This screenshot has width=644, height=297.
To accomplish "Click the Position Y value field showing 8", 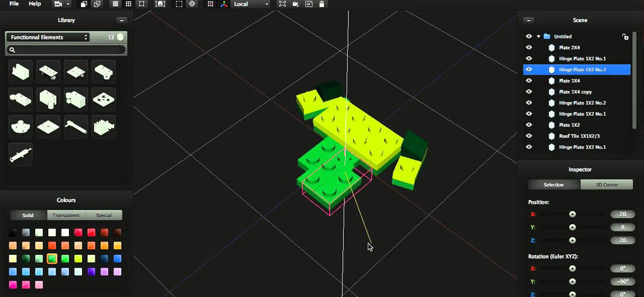I will click(x=623, y=227).
